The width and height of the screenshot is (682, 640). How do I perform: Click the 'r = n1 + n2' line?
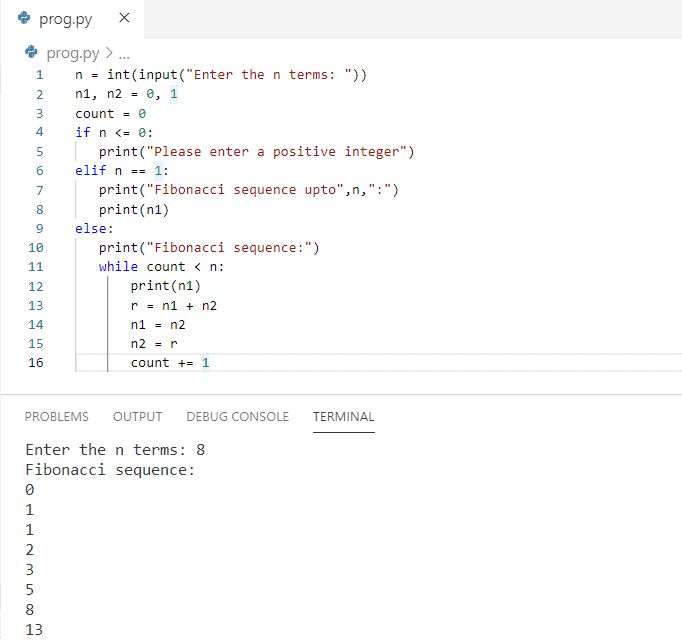pyautogui.click(x=174, y=305)
